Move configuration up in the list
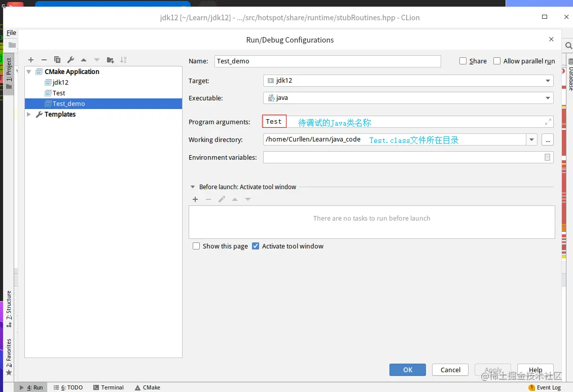 [x=84, y=60]
